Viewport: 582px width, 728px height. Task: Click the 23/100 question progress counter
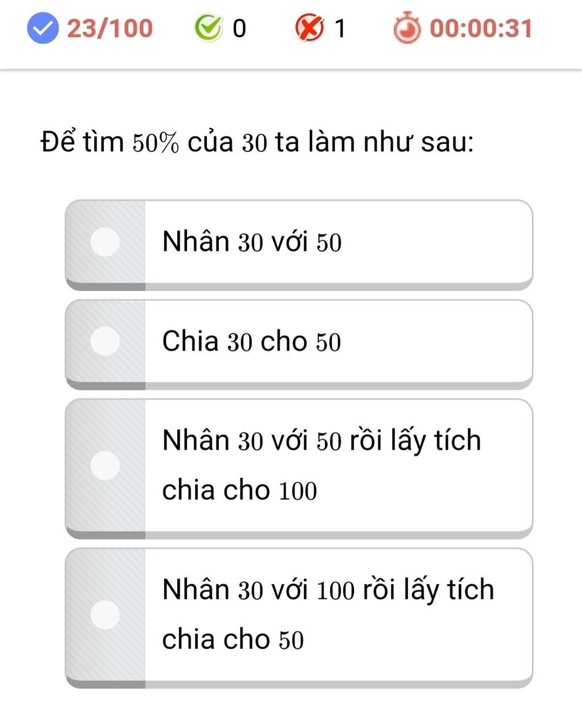click(x=110, y=28)
